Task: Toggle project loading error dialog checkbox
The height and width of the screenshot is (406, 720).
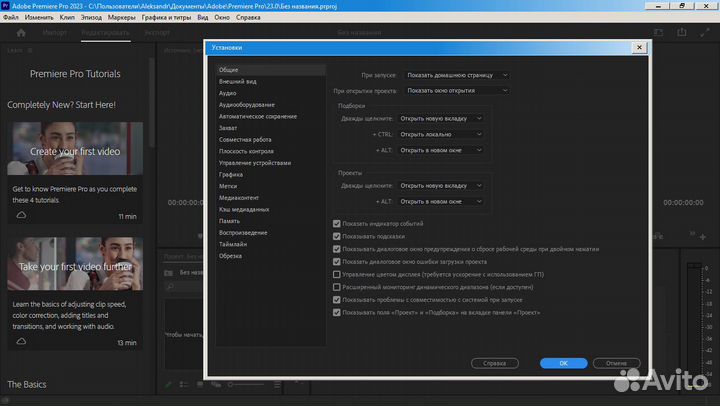Action: (x=337, y=262)
